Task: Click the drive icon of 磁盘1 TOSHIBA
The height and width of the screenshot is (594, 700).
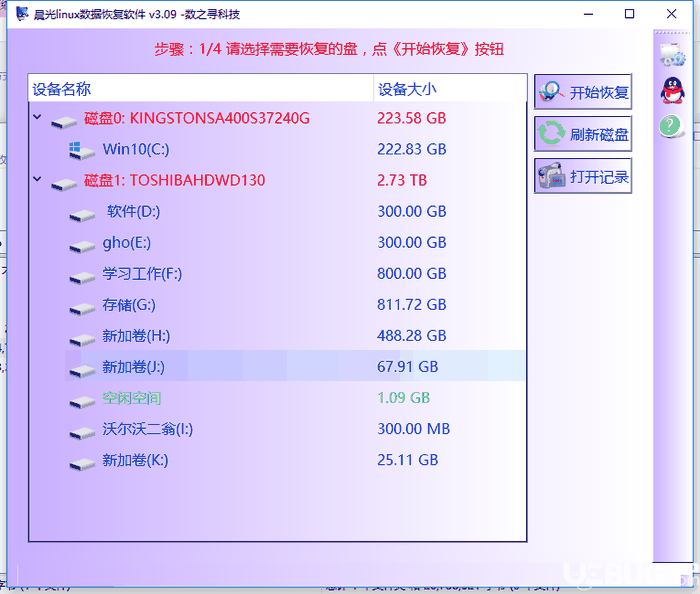Action: [x=64, y=184]
